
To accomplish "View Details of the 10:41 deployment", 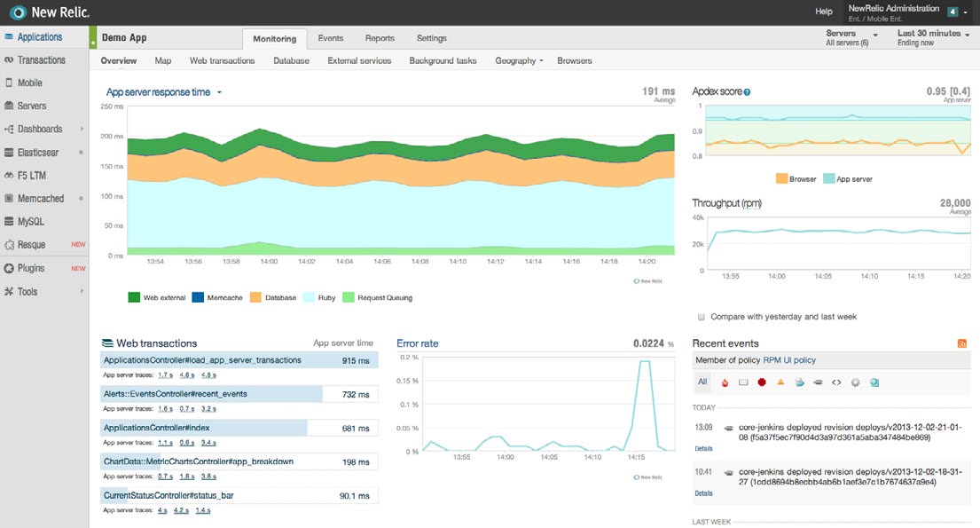I will (704, 493).
